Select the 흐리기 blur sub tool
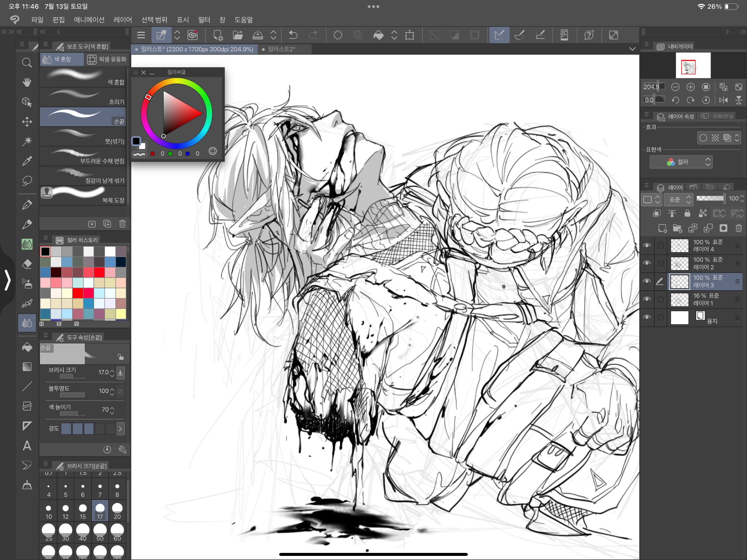 pos(83,97)
